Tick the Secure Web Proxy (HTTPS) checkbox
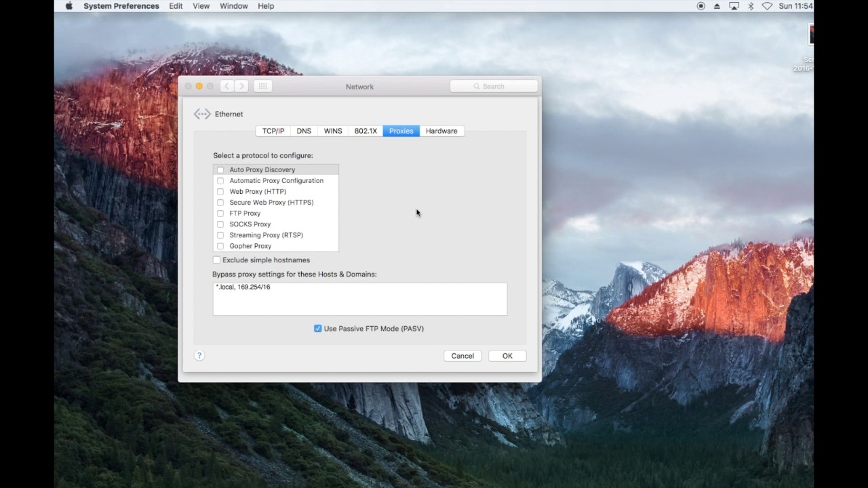This screenshot has width=868, height=488. point(220,203)
